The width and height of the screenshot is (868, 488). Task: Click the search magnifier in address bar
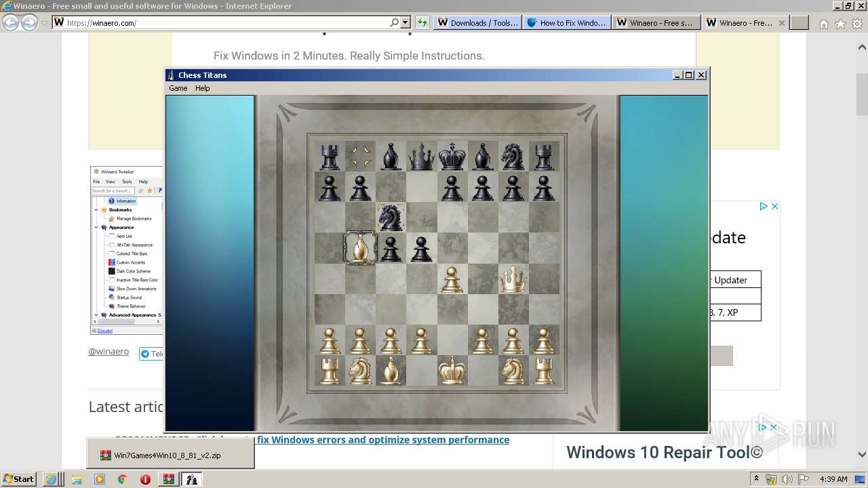(x=394, y=22)
